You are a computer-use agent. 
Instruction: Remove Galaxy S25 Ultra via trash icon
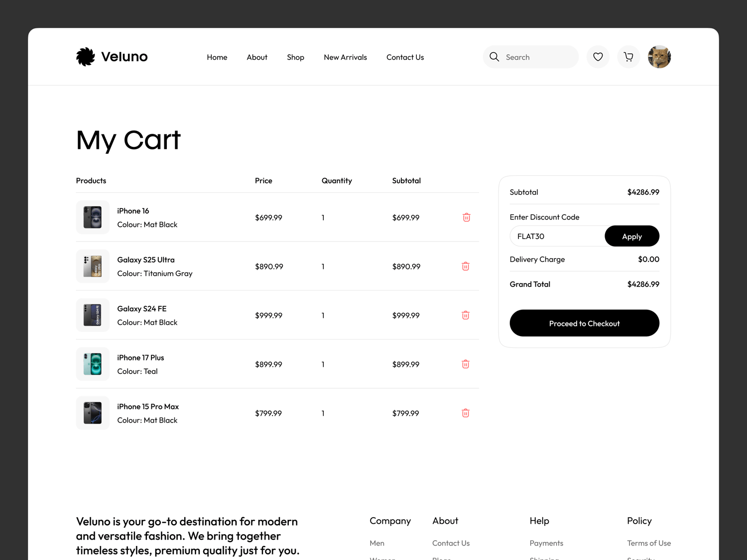tap(466, 266)
